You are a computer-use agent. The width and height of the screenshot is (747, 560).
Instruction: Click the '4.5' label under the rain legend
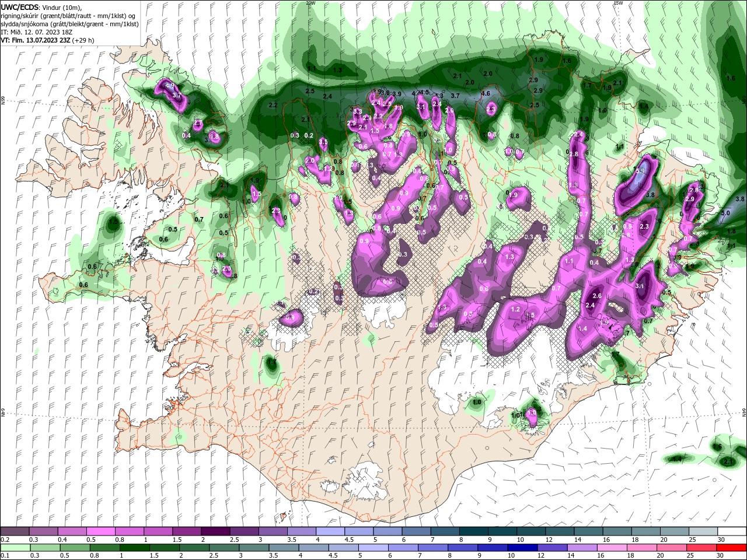coord(333,555)
